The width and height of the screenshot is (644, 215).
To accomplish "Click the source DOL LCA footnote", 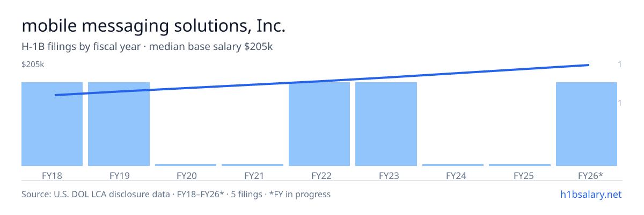I will click(176, 194).
